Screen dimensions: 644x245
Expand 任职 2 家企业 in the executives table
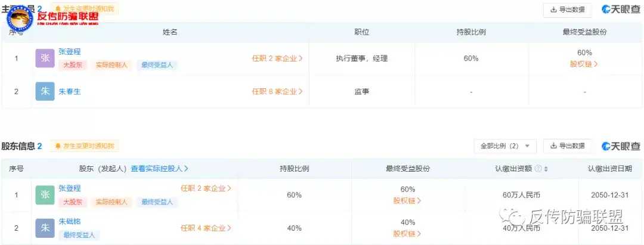coord(277,58)
